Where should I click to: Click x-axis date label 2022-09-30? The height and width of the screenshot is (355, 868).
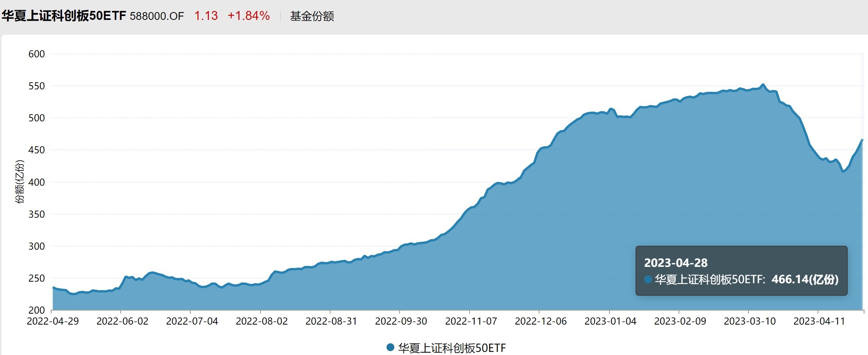click(401, 321)
